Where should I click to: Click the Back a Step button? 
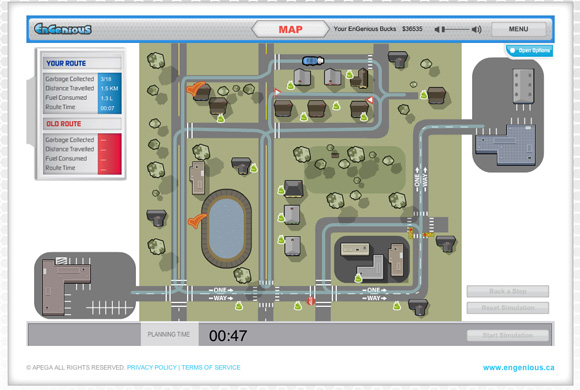tap(508, 291)
